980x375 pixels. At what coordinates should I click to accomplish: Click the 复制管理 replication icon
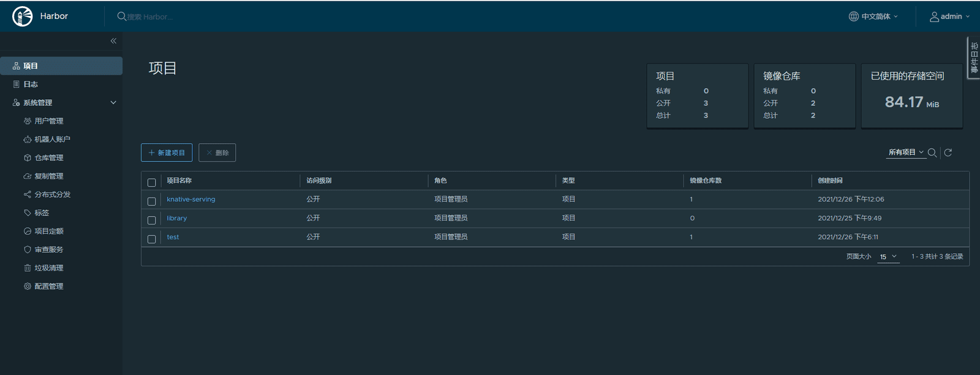tap(28, 176)
